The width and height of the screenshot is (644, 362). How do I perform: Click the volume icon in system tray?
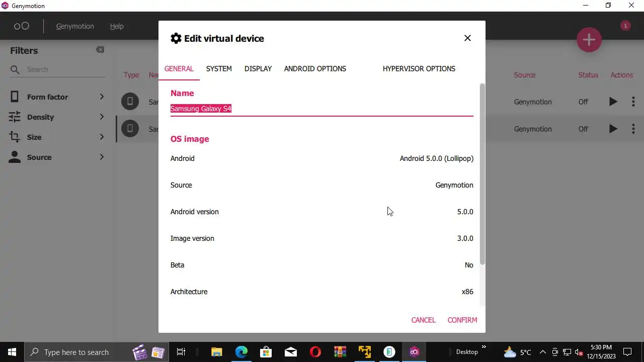(x=579, y=352)
